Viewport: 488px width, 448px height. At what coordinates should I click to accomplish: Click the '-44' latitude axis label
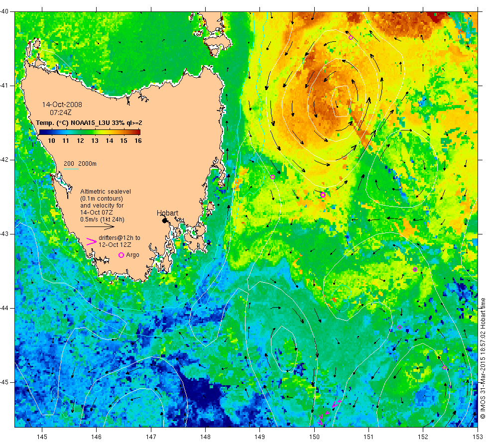pos(4,308)
